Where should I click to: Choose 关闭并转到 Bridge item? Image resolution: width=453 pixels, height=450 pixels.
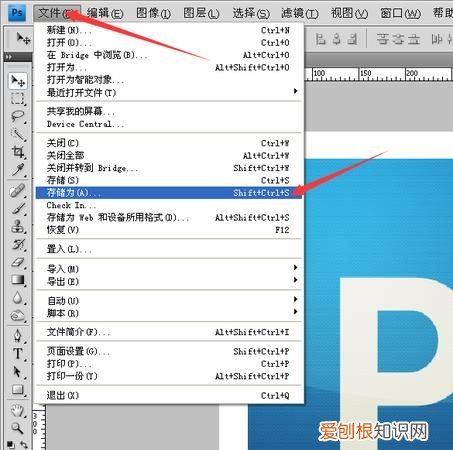[169, 168]
